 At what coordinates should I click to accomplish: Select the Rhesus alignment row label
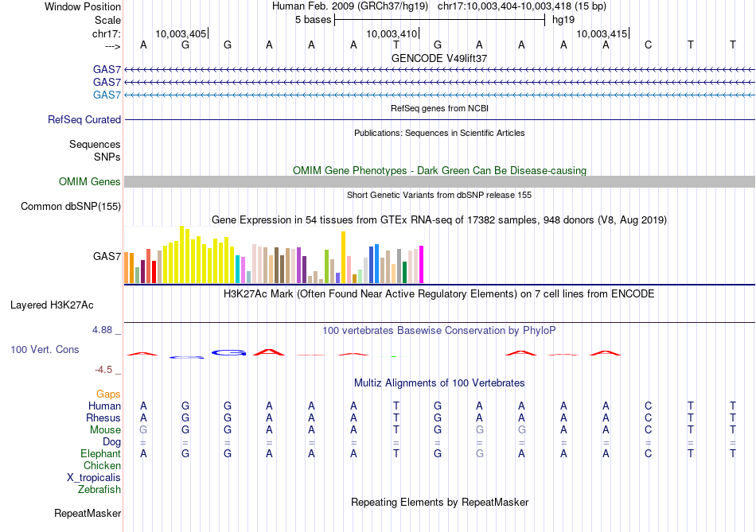103,418
